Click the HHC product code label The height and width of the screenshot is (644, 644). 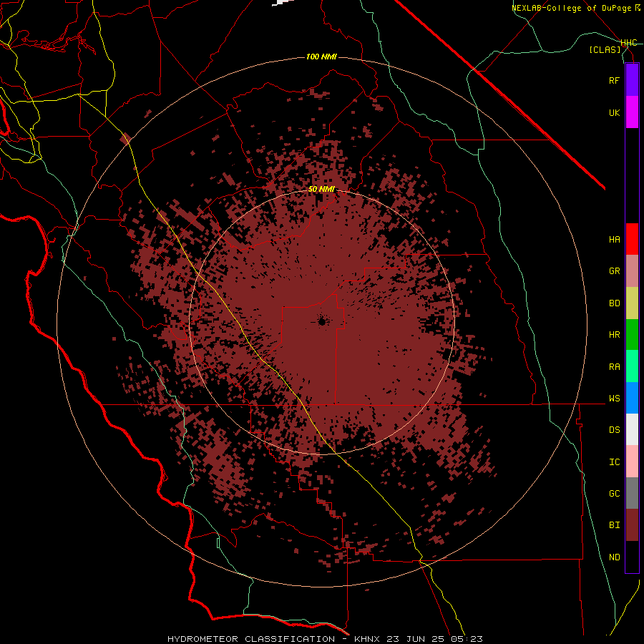point(628,43)
